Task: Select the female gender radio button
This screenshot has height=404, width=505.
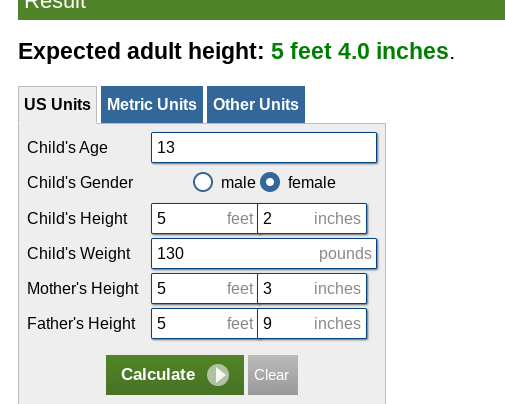Action: (270, 182)
